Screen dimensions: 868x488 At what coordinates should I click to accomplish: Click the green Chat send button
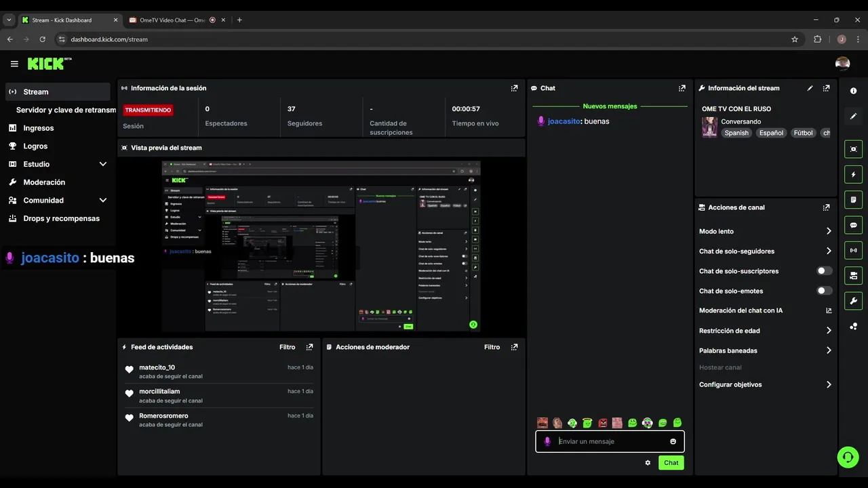pyautogui.click(x=671, y=463)
